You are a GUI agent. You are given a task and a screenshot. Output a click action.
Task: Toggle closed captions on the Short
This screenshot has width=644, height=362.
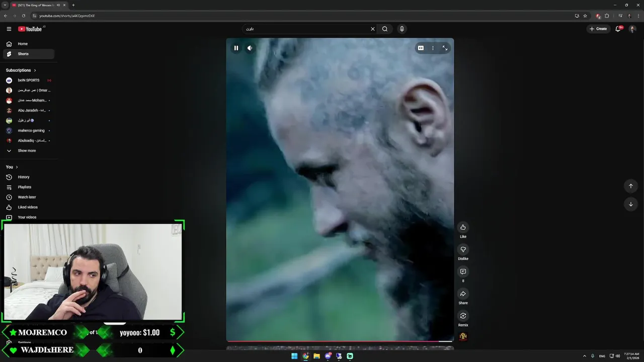421,48
